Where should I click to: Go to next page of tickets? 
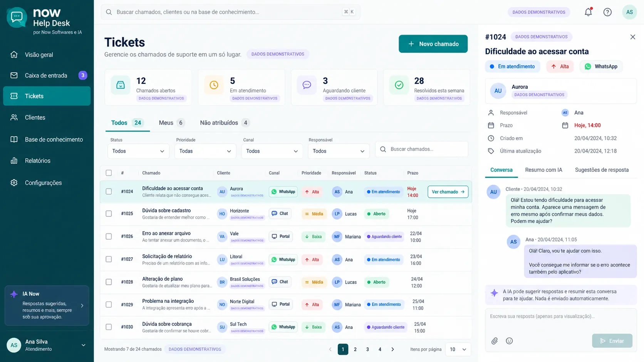click(x=392, y=349)
